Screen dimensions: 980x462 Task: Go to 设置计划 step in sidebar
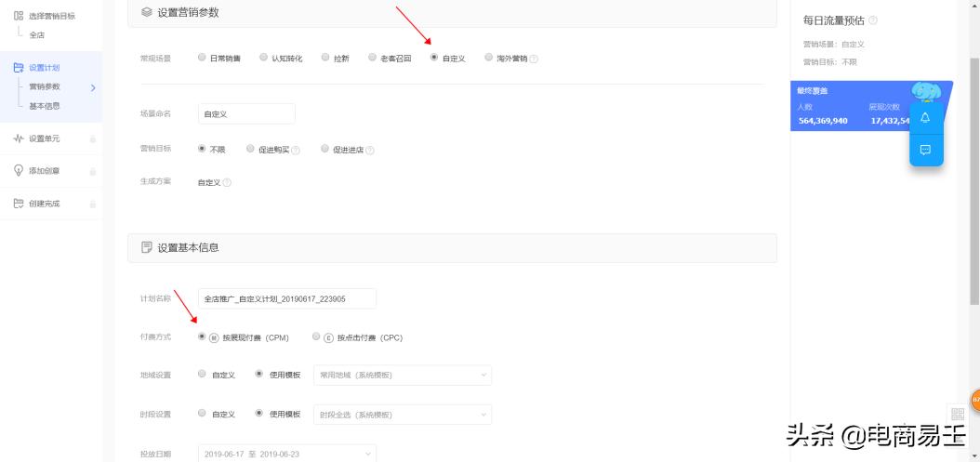[x=44, y=68]
